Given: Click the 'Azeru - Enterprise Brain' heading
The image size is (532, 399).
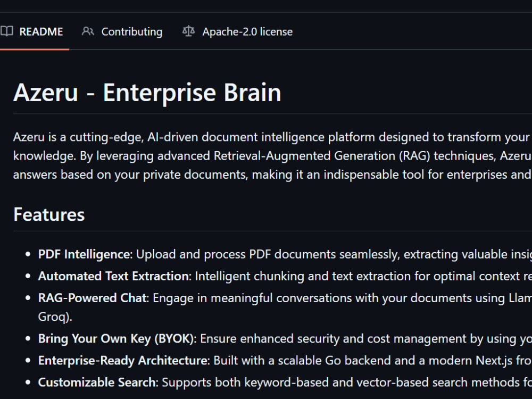Looking at the screenshot, I should point(147,92).
